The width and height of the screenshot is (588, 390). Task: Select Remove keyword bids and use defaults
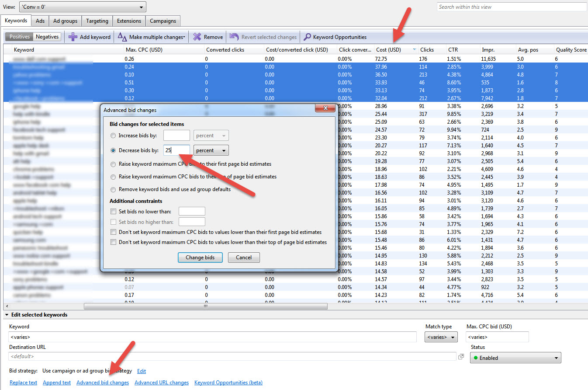pyautogui.click(x=114, y=190)
